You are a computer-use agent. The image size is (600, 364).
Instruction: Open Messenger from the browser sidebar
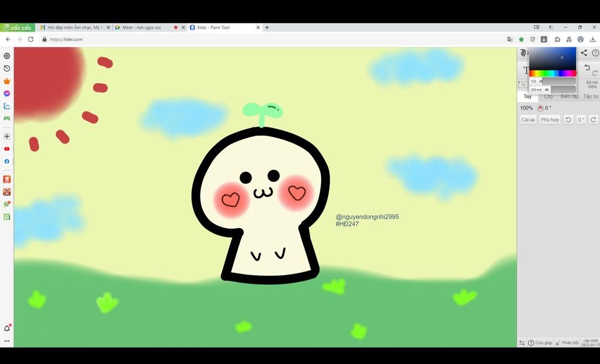[x=7, y=94]
